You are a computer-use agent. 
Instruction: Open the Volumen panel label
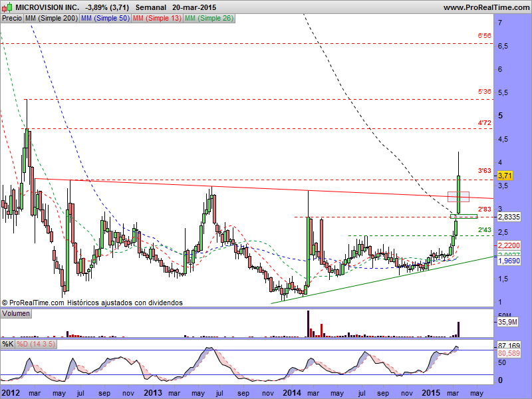coord(16,313)
